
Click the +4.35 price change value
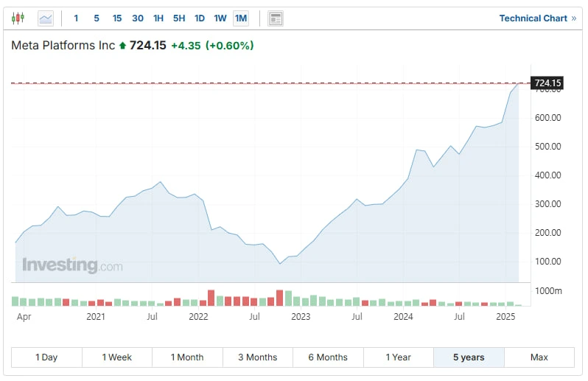[186, 46]
